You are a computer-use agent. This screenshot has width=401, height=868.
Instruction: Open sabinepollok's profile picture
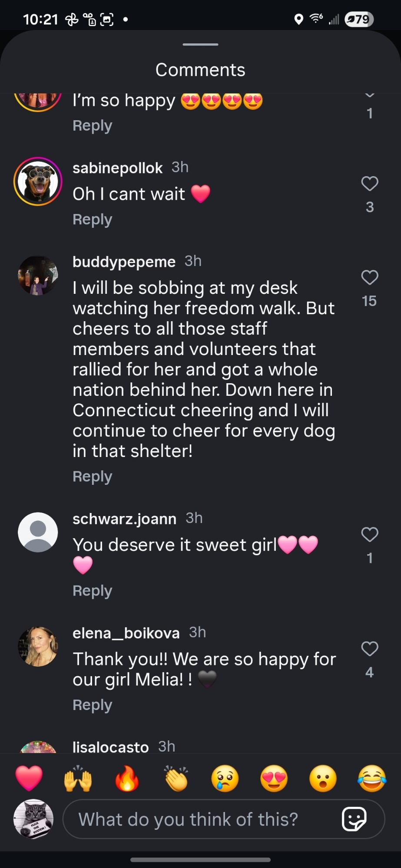tap(38, 181)
